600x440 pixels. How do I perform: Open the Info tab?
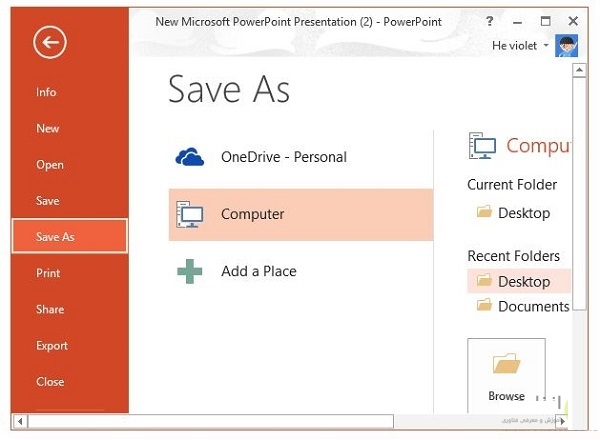tap(46, 92)
